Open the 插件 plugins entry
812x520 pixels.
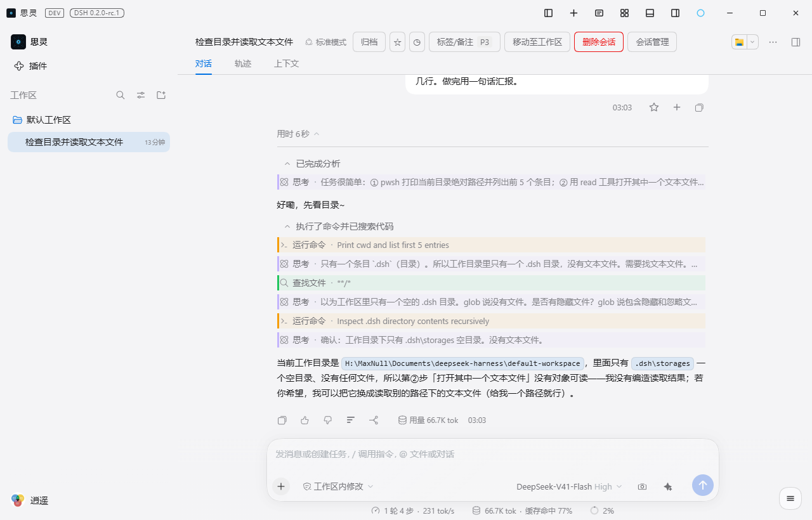30,66
